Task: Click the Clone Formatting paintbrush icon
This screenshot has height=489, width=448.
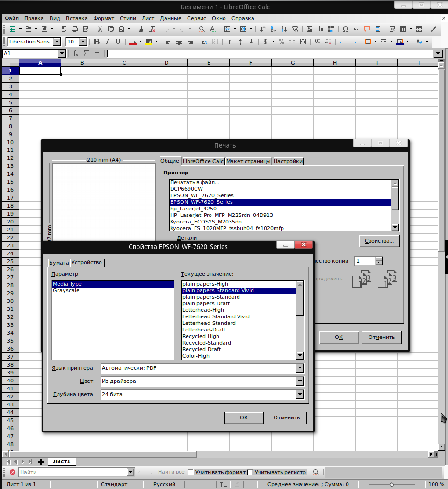Action: pos(141,29)
